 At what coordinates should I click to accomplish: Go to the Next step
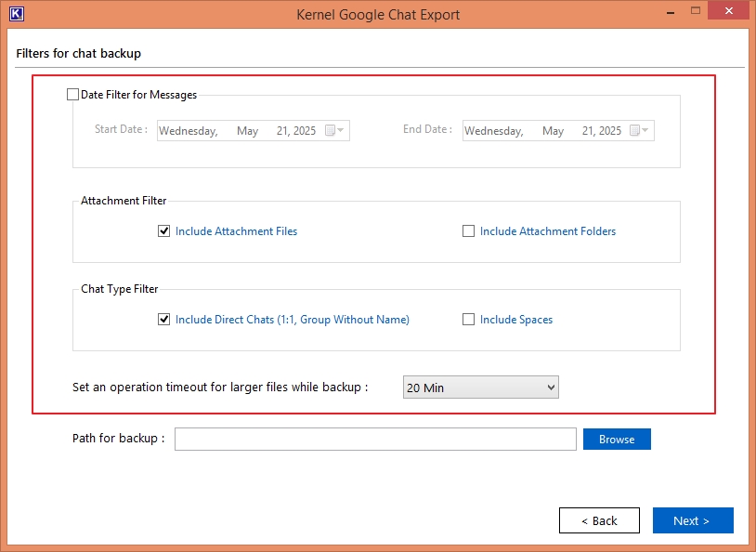tap(693, 520)
